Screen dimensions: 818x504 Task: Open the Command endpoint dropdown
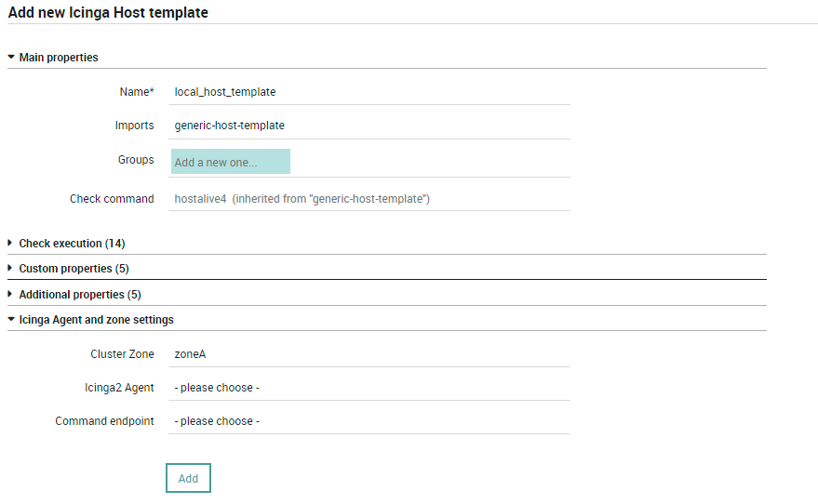(369, 421)
